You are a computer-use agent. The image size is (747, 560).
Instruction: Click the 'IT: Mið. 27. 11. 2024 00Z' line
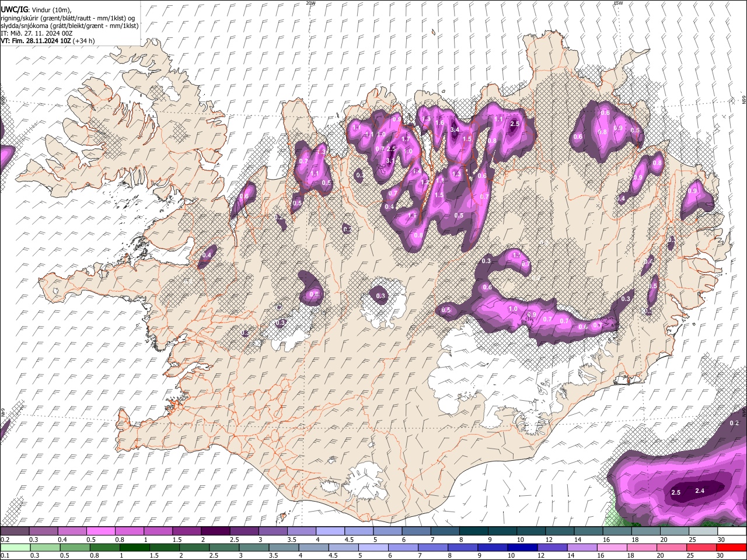coord(36,33)
